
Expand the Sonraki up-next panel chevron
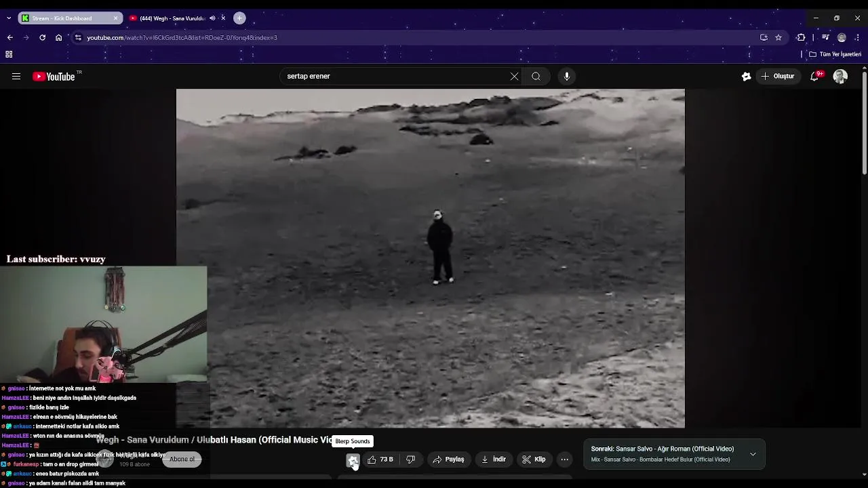point(753,454)
